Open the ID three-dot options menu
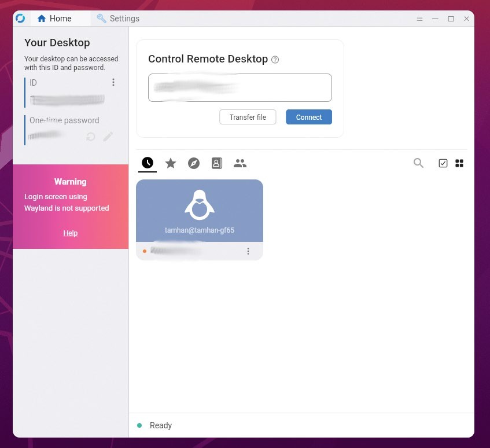Screen dimensions: 490x448 (113, 82)
